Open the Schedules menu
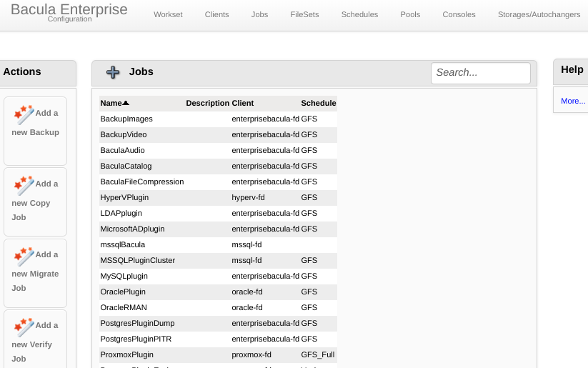The image size is (588, 368). click(x=359, y=14)
